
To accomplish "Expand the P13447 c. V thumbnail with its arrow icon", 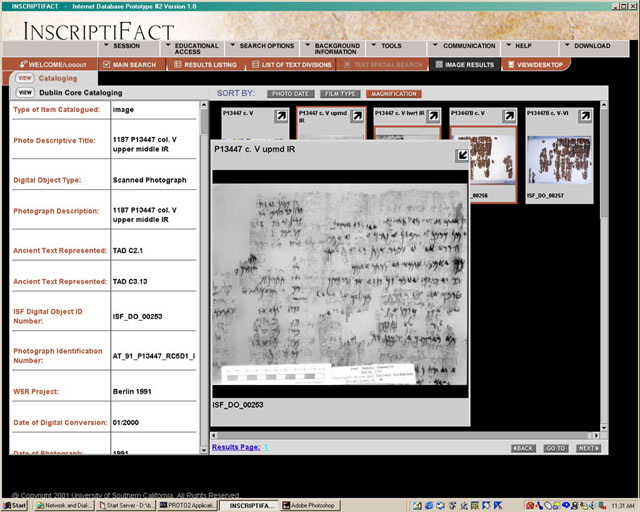I will click(x=281, y=116).
